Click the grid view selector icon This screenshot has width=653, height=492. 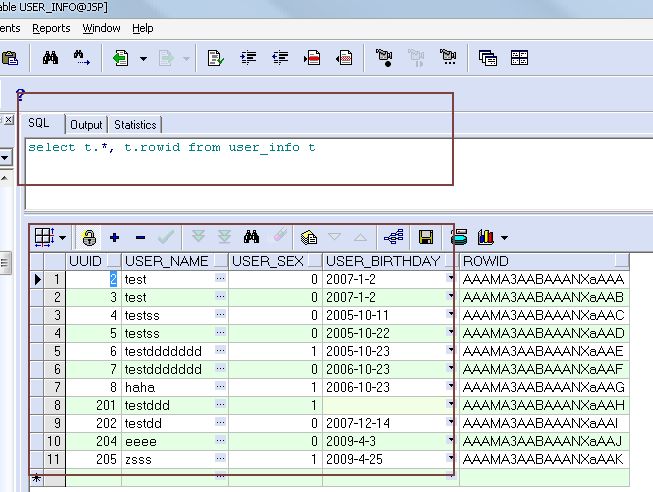pyautogui.click(x=44, y=237)
